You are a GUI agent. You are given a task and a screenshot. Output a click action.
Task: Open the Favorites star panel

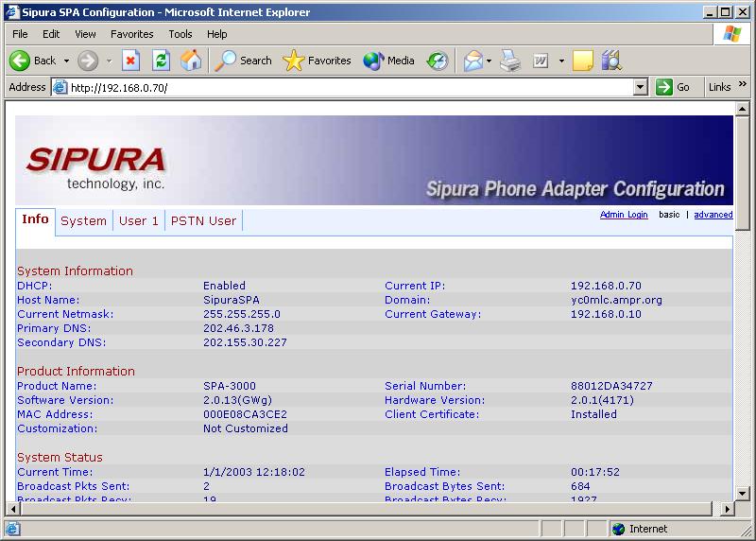(318, 61)
